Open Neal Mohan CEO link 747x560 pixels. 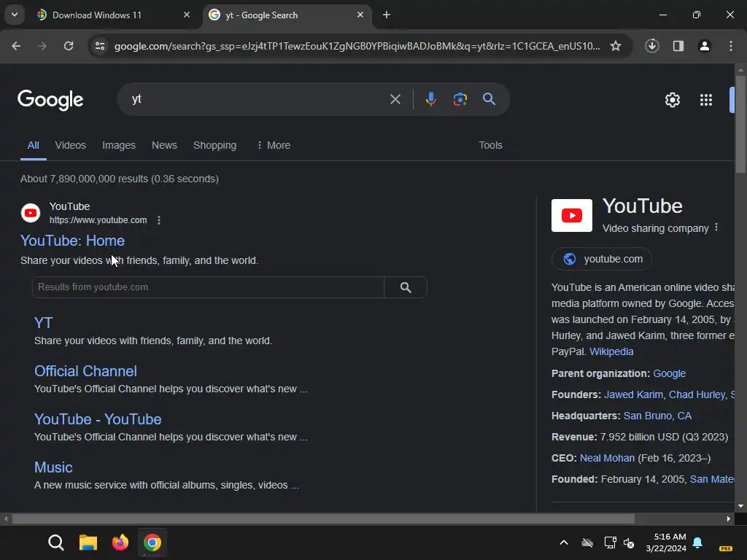[607, 458]
